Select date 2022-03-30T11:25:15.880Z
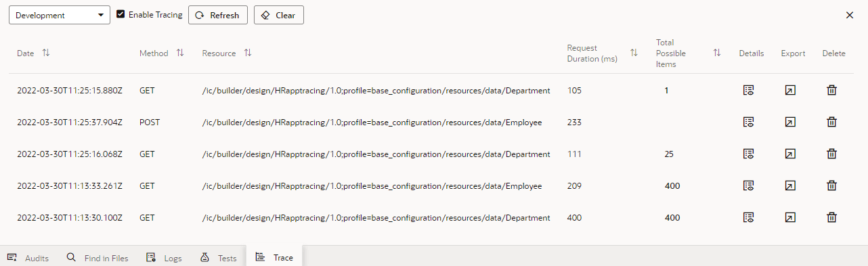The width and height of the screenshot is (868, 266). click(x=70, y=90)
